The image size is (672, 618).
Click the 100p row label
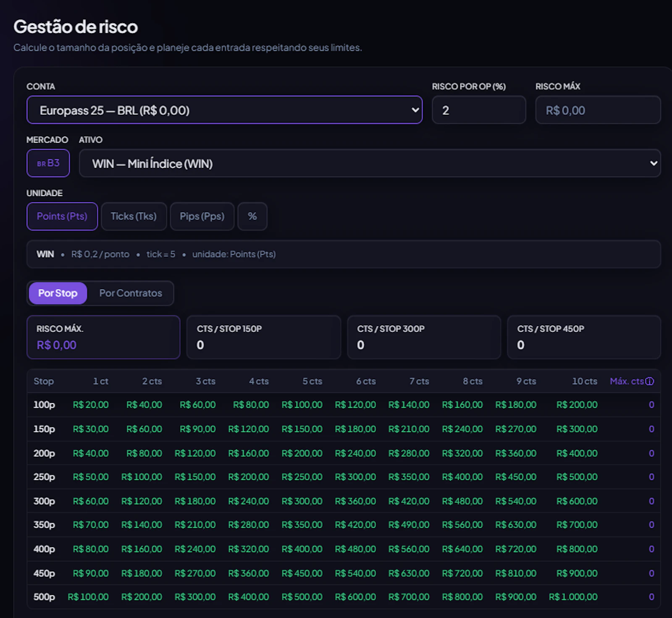44,405
